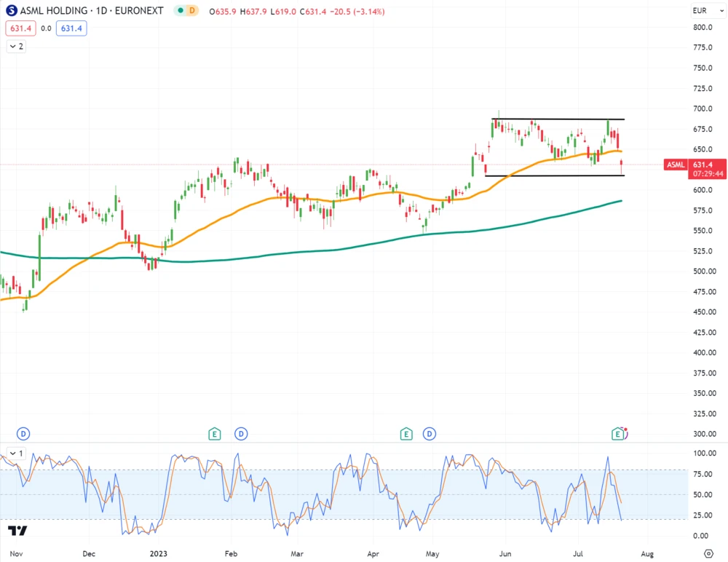This screenshot has height=562, width=728.
Task: Open the TradingView logo at bottom left
Action: point(19,531)
